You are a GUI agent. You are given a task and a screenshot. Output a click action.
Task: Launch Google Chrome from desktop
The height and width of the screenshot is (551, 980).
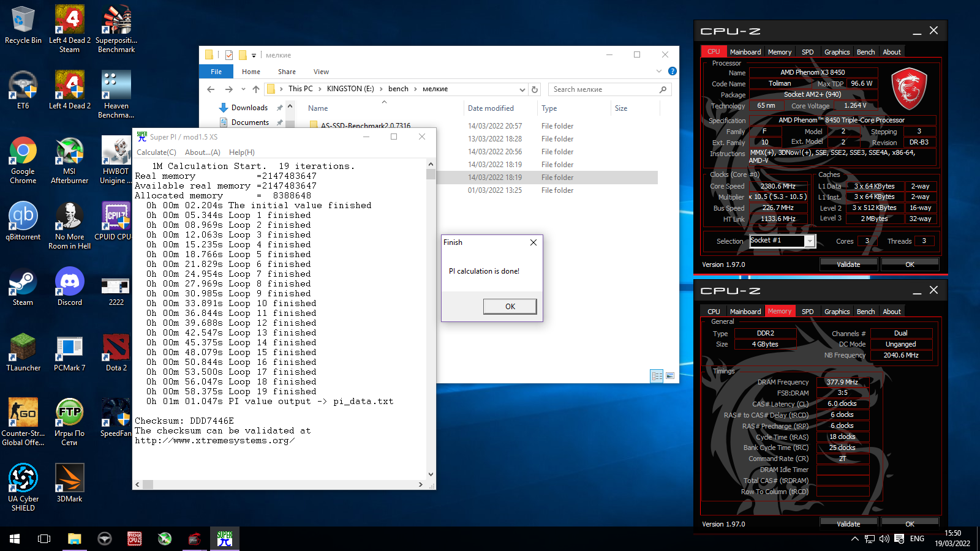[23, 160]
